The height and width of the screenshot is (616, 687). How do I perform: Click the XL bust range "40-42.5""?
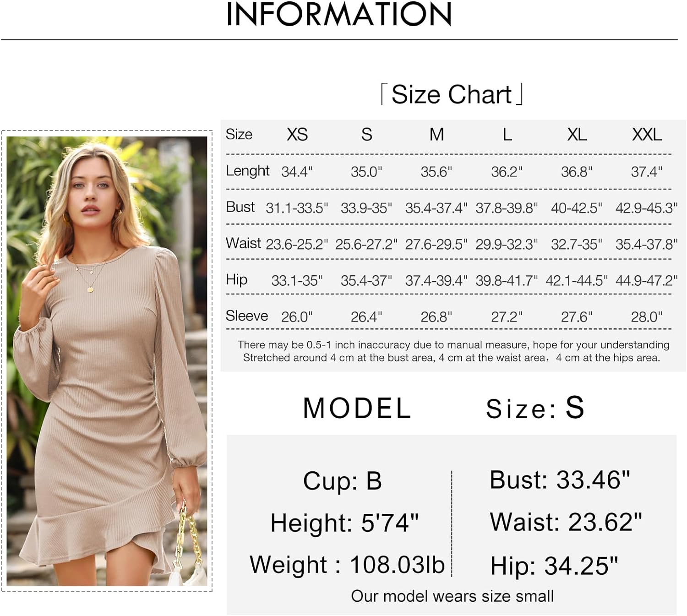577,208
